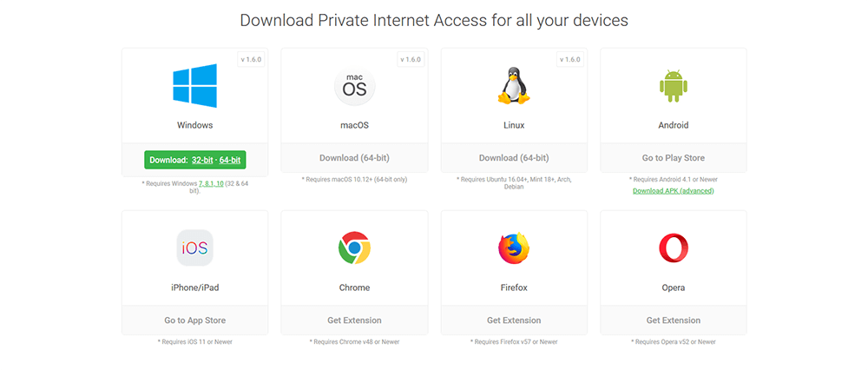Choose the Android robot icon
The width and height of the screenshot is (868, 370).
[674, 86]
